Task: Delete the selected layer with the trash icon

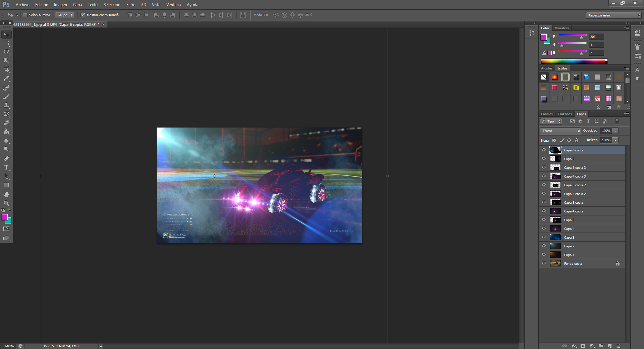Action: 619,346
